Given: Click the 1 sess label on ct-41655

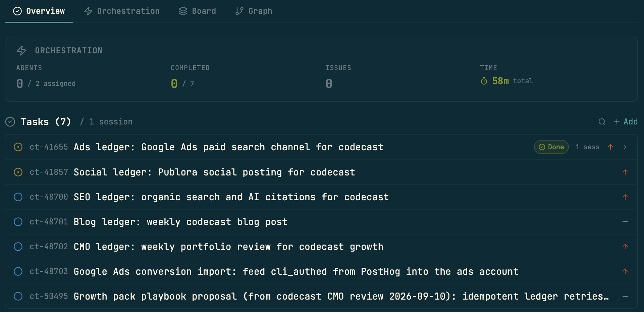Looking at the screenshot, I should 587,147.
